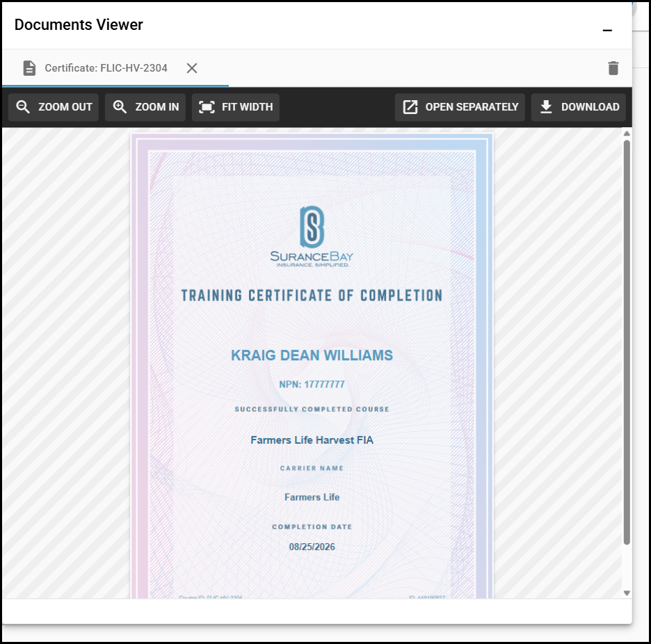Click the Zoom In button
The width and height of the screenshot is (651, 644).
click(145, 107)
